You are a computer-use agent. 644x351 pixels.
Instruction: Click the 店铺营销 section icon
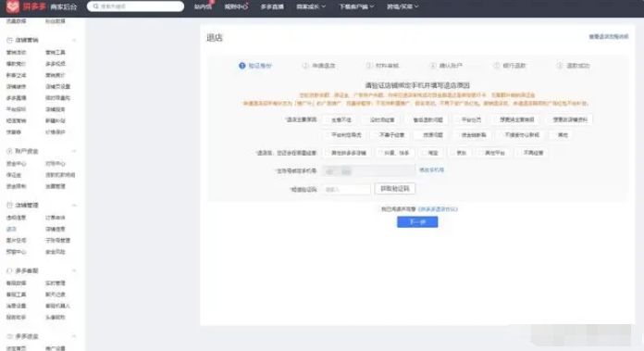pyautogui.click(x=9, y=40)
